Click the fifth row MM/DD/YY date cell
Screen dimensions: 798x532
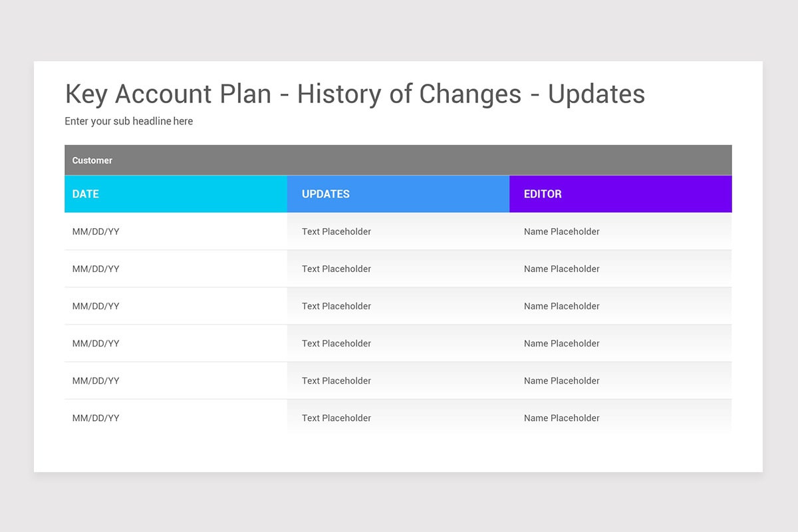click(x=96, y=380)
